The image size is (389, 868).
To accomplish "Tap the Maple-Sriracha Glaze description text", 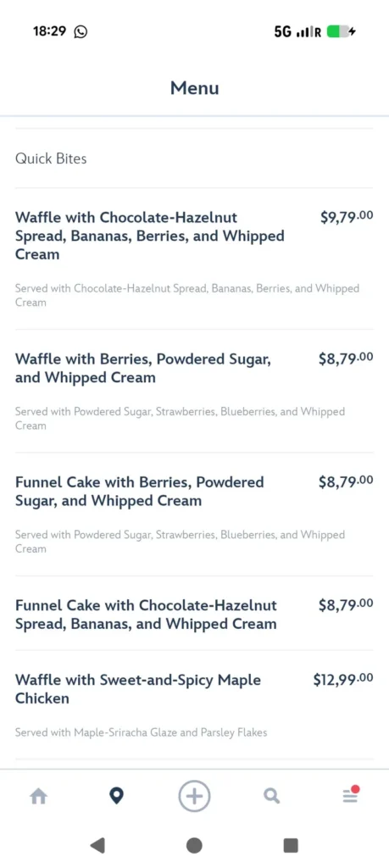I will 141,732.
